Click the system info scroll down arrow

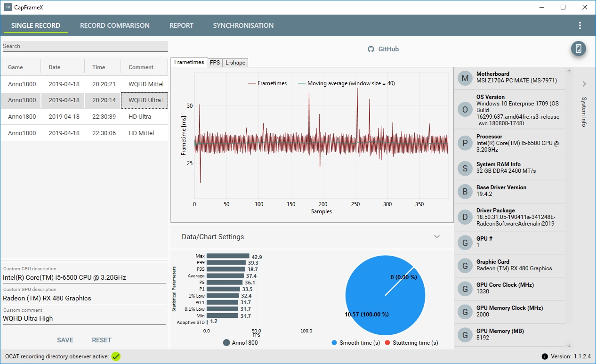(x=569, y=345)
